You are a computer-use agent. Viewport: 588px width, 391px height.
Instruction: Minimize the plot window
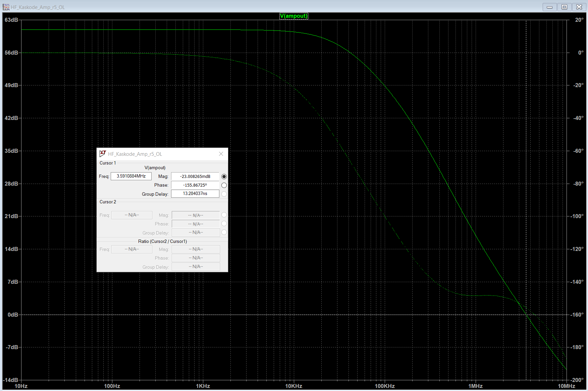point(549,7)
